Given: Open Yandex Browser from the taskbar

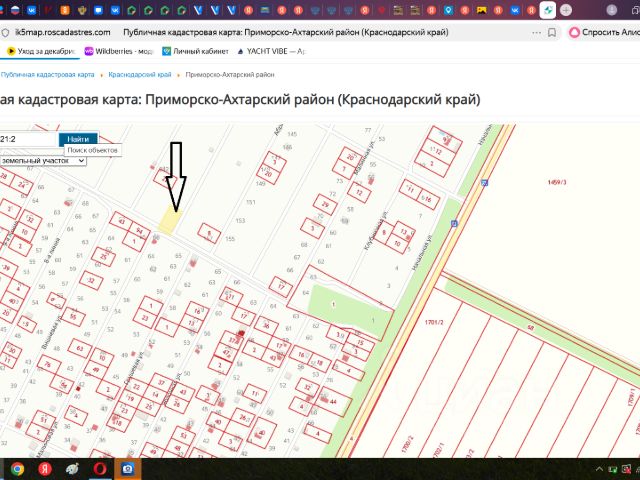Looking at the screenshot, I should 45,469.
